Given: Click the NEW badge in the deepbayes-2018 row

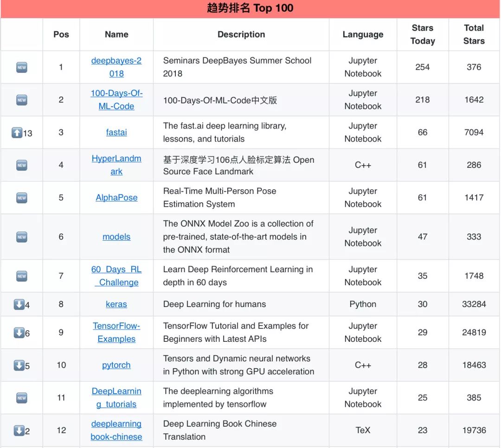Looking at the screenshot, I should tap(22, 67).
